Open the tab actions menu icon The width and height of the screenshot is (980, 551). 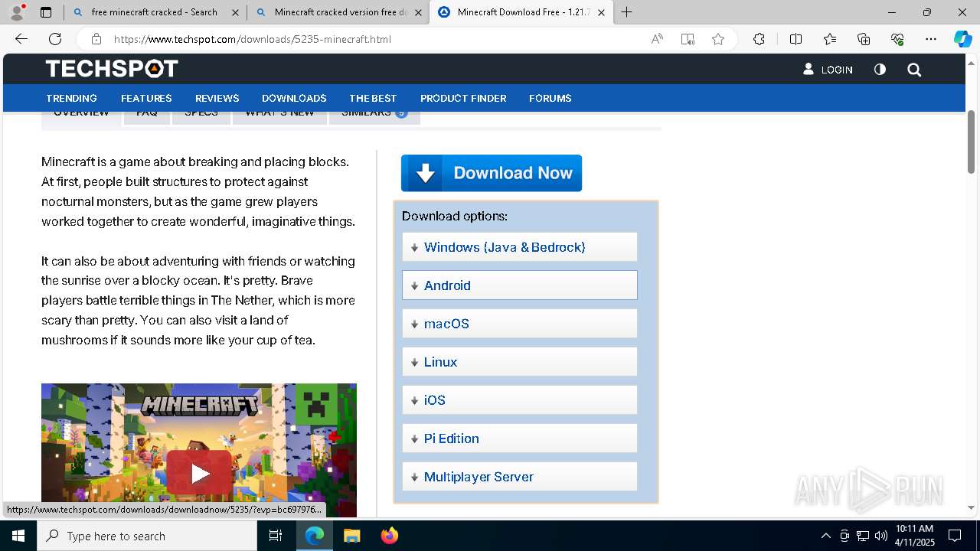[x=46, y=12]
